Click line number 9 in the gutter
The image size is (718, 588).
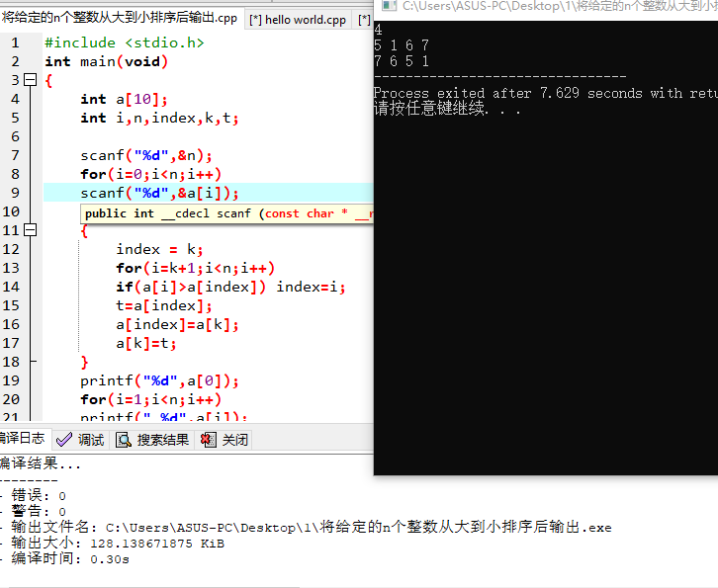15,193
